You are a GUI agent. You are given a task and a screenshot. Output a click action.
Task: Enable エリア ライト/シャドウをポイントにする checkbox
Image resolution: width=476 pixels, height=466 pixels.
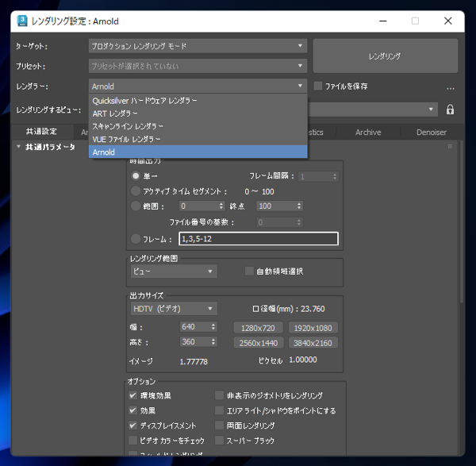point(219,410)
